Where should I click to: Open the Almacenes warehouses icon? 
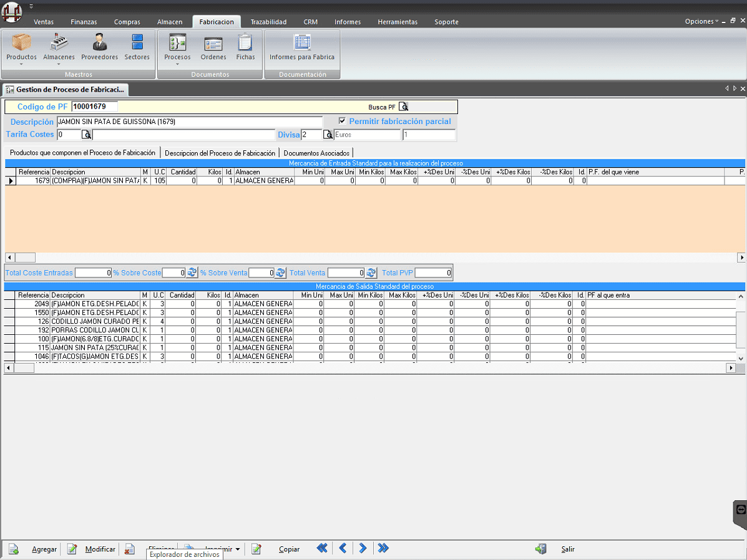59,42
